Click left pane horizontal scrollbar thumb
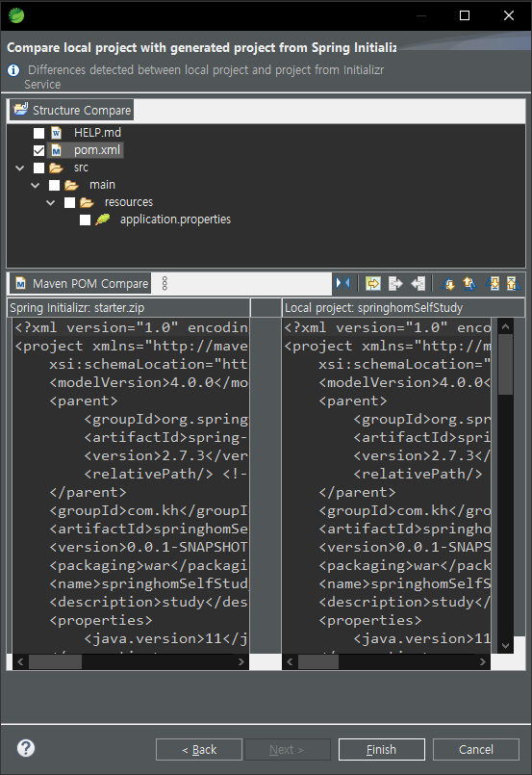 tap(55, 661)
